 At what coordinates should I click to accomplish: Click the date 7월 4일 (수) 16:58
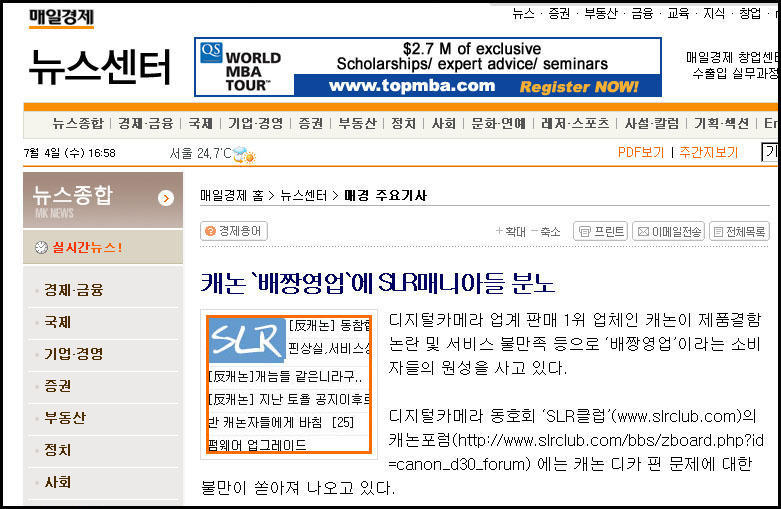point(69,153)
